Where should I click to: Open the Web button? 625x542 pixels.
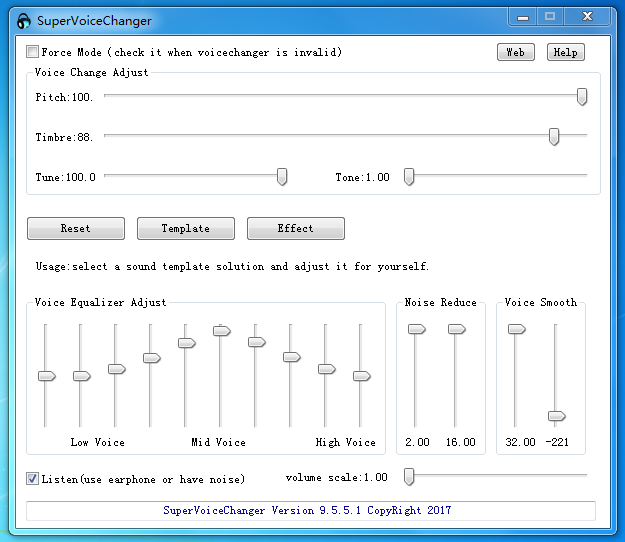point(516,52)
